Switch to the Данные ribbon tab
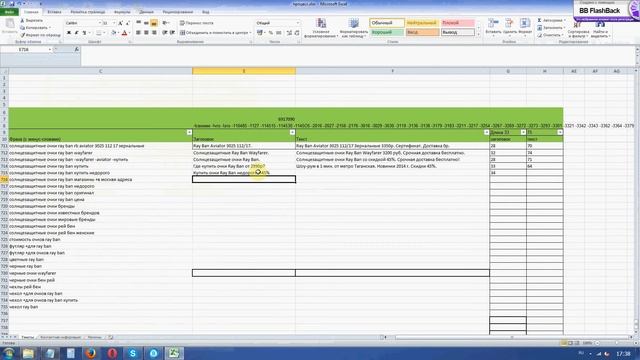 click(146, 12)
